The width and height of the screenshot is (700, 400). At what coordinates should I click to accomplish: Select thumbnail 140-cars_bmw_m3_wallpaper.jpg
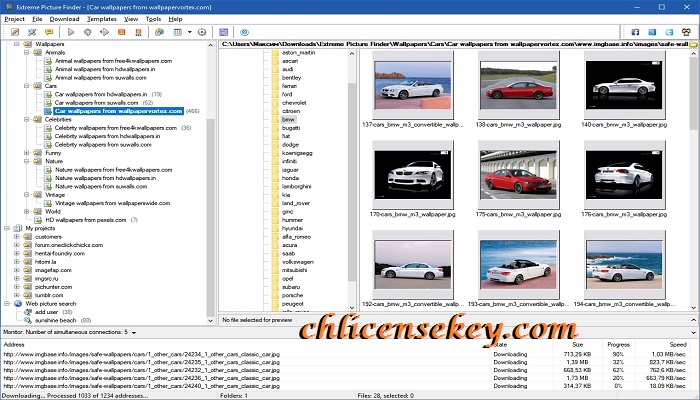pos(624,85)
